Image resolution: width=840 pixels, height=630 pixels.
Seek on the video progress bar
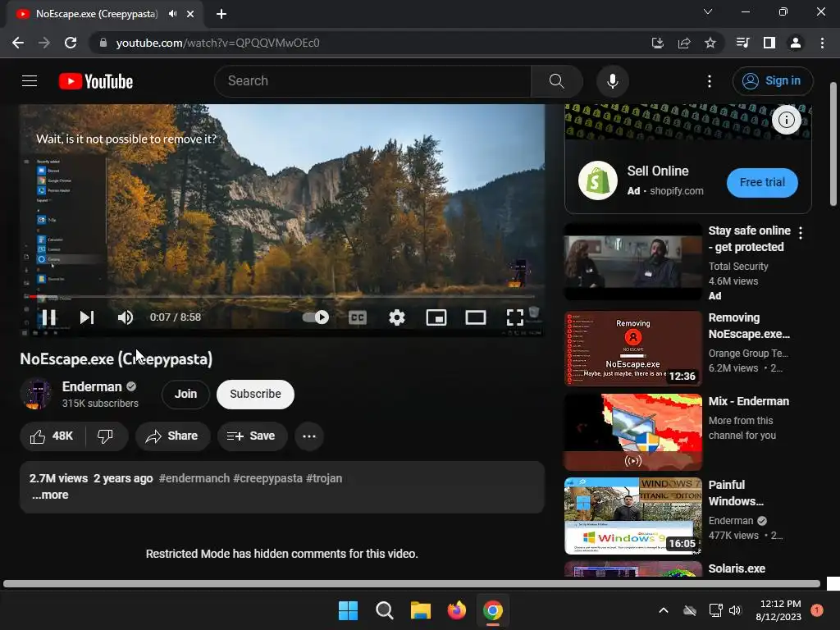pyautogui.click(x=282, y=295)
